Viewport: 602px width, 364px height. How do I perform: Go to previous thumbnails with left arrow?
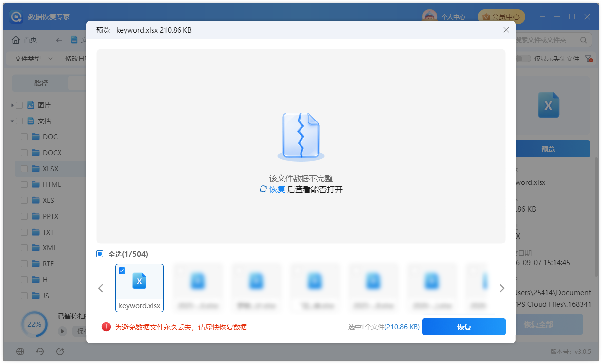[101, 288]
